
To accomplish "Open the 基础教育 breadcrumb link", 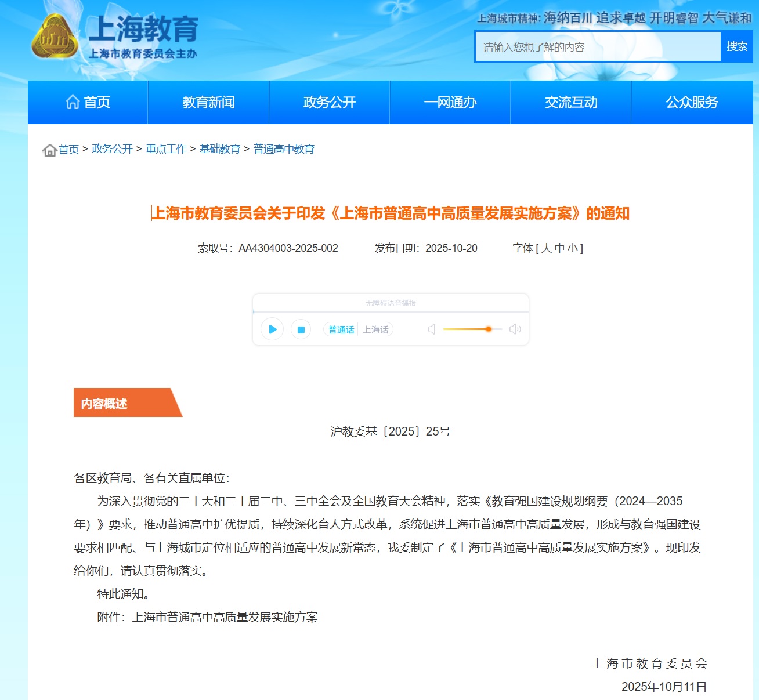I will pyautogui.click(x=220, y=149).
